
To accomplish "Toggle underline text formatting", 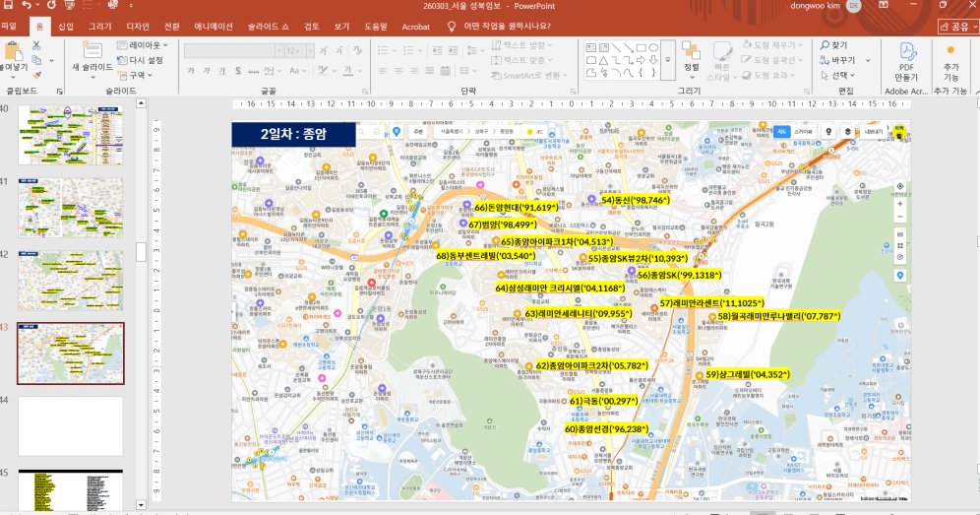I will point(222,70).
